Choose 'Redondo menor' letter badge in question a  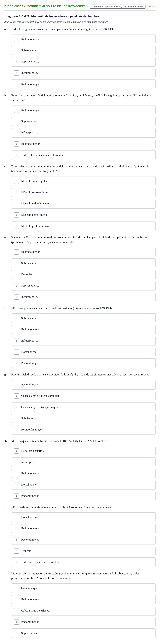[x=17, y=39]
